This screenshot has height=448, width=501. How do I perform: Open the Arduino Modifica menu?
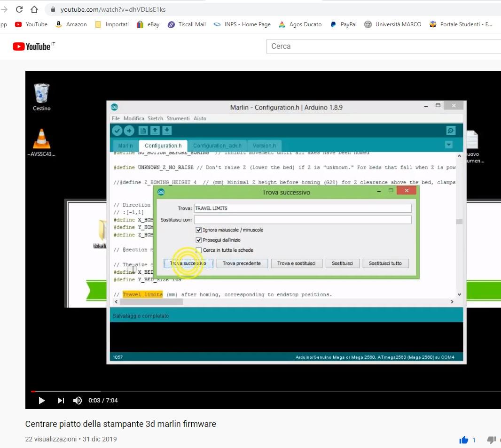click(x=133, y=118)
